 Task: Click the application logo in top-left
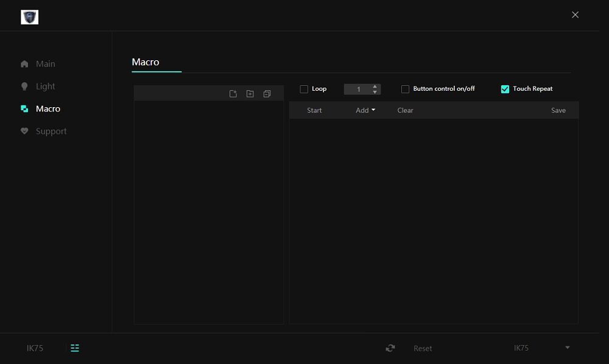tap(29, 17)
